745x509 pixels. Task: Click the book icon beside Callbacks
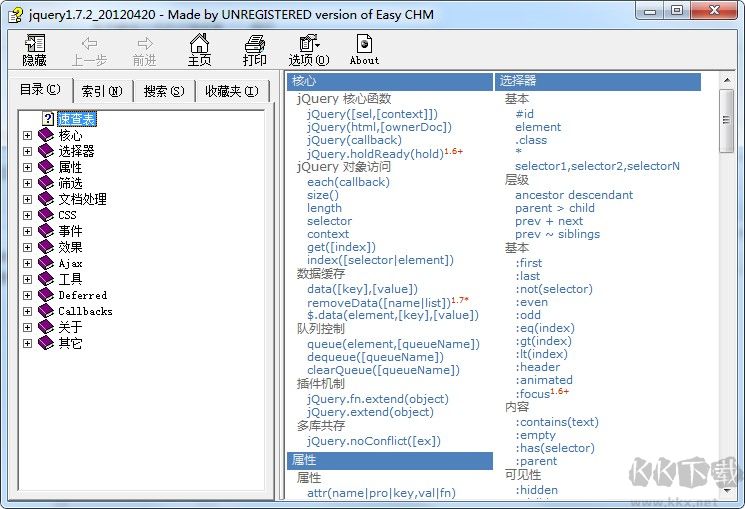[x=46, y=311]
